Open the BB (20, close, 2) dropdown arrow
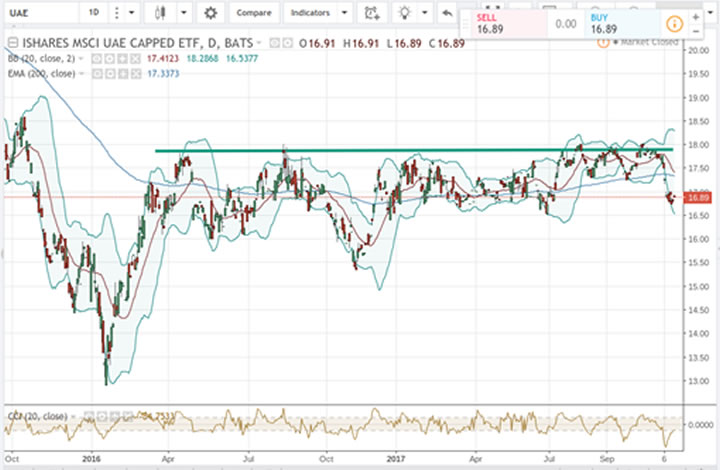720x470 pixels. click(81, 58)
